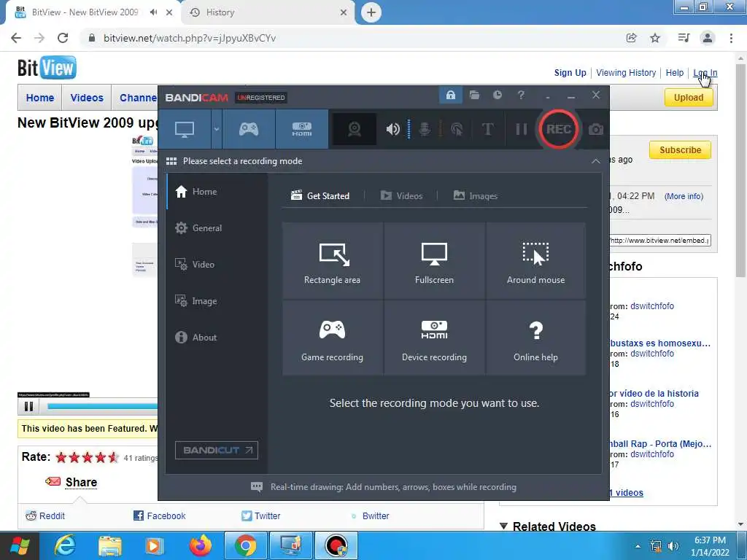
Task: Toggle microphone recording icon
Action: click(425, 129)
